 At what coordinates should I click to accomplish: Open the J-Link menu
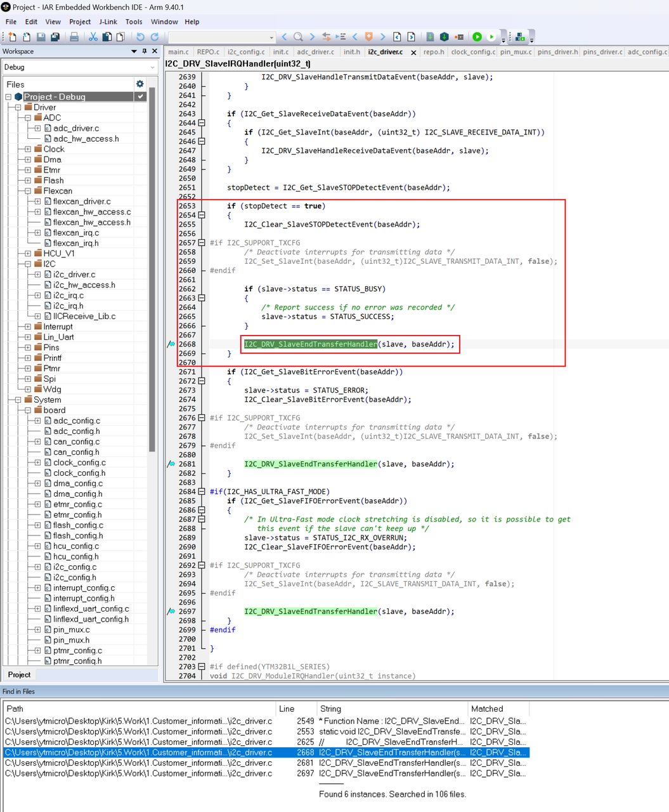[x=108, y=22]
